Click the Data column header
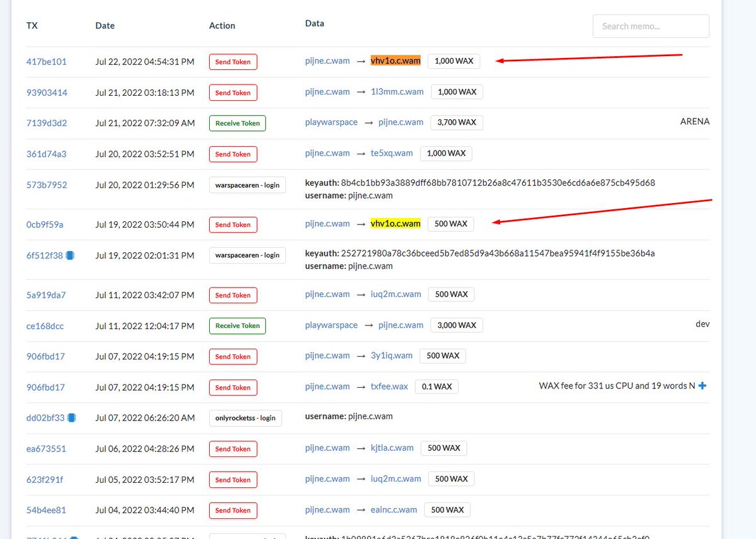Viewport: 756px width, 539px height. click(315, 23)
